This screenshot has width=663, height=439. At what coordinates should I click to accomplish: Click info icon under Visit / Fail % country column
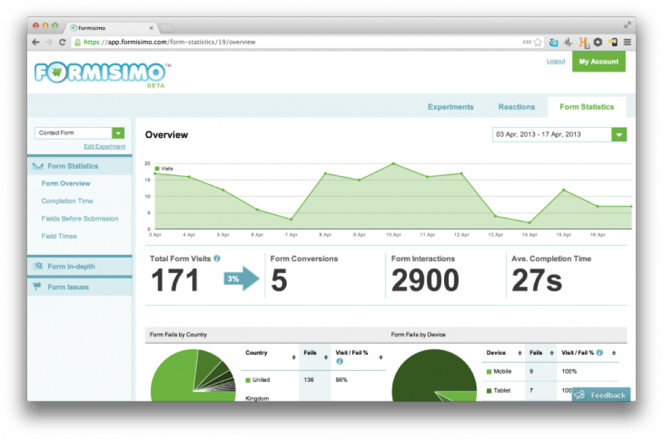[339, 361]
